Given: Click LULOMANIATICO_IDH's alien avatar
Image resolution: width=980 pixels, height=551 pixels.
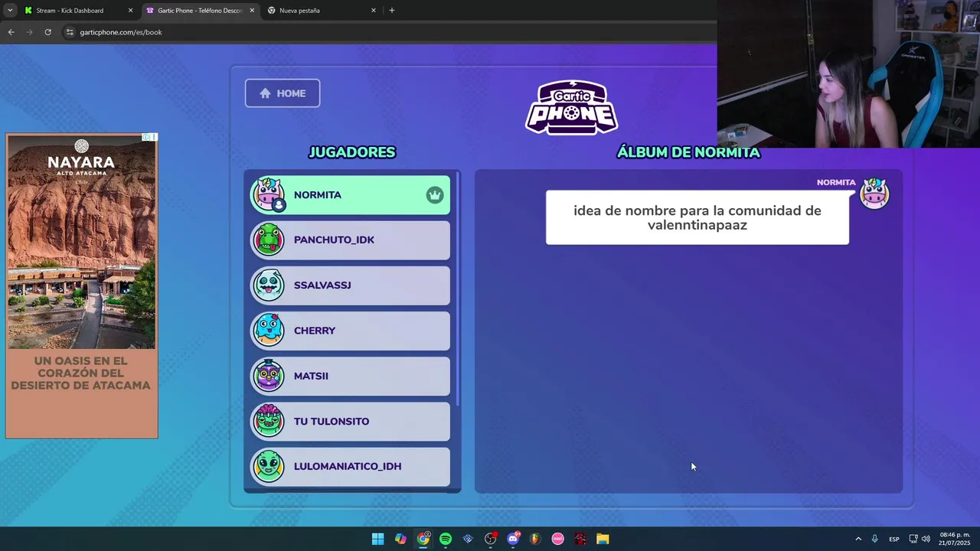Looking at the screenshot, I should [269, 466].
